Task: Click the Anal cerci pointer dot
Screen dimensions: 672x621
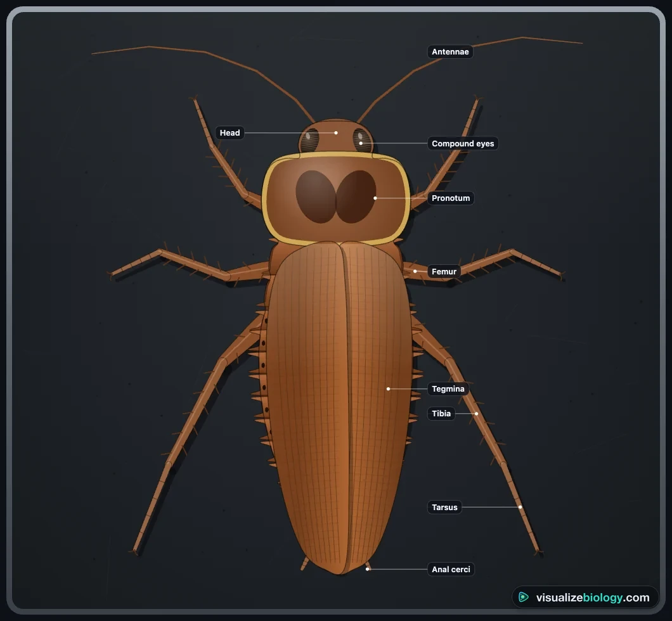Action: click(367, 569)
